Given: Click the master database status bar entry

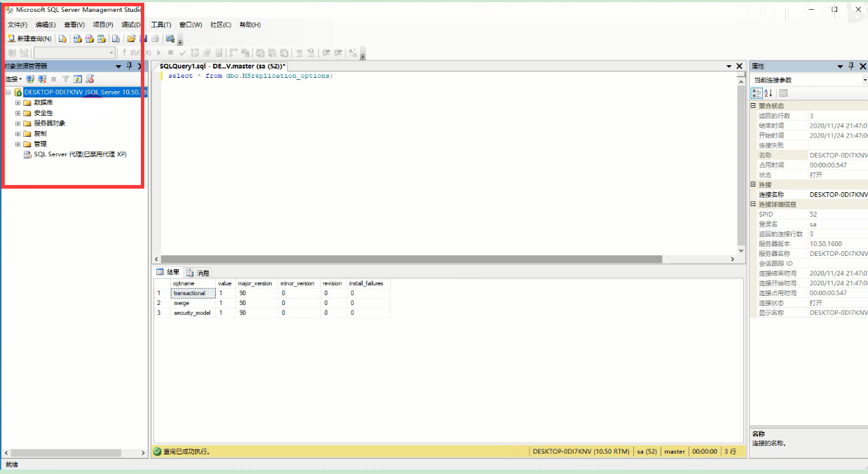Looking at the screenshot, I should point(675,452).
